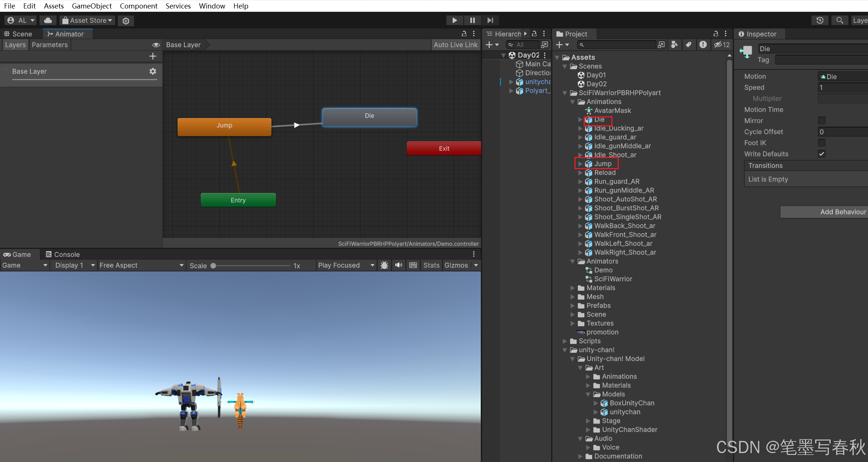This screenshot has height=462, width=868.
Task: Open the cloud services icon
Action: pyautogui.click(x=48, y=20)
